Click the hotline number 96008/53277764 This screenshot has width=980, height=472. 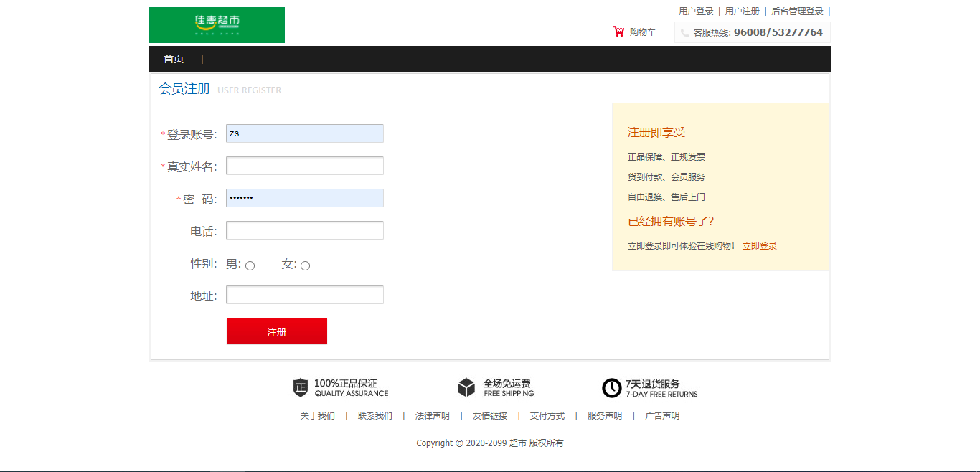pos(778,32)
